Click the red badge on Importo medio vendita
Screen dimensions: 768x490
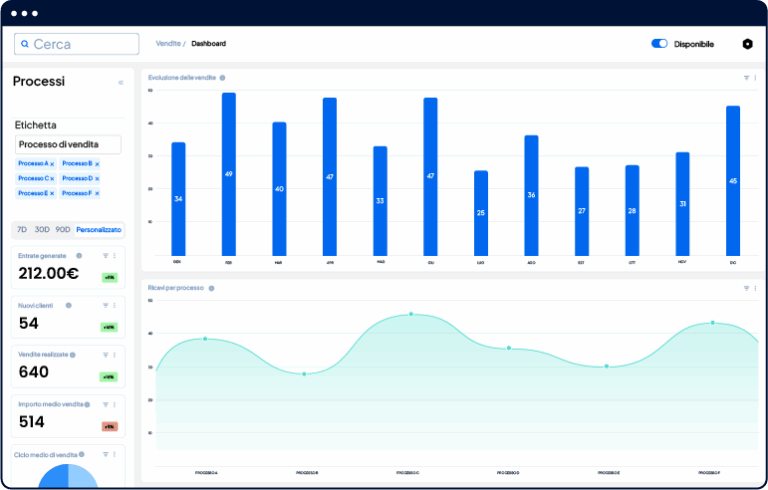coord(110,426)
